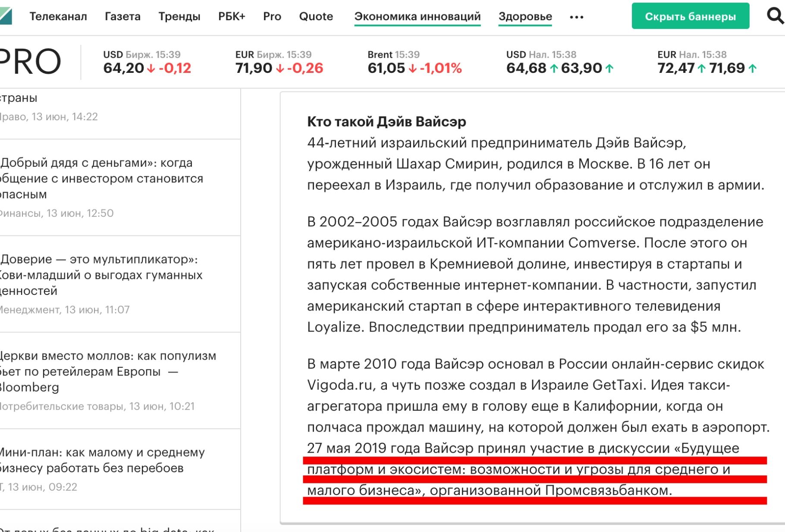Open article Церкви вместо моллов
The image size is (785, 532).
click(x=108, y=372)
